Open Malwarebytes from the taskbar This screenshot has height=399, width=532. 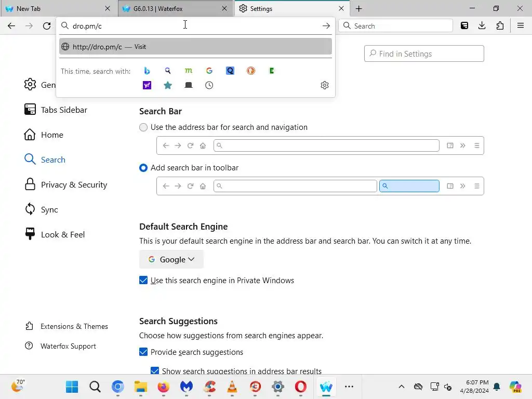[187, 387]
